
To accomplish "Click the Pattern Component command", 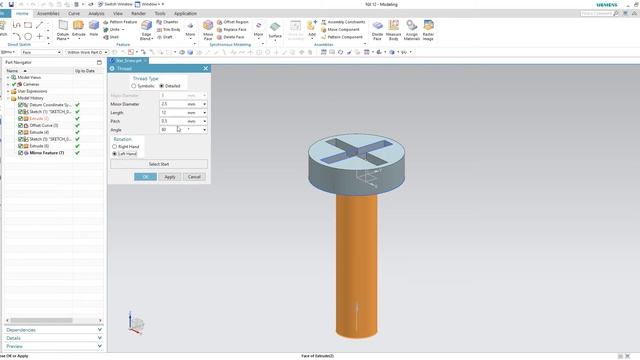I will (342, 37).
